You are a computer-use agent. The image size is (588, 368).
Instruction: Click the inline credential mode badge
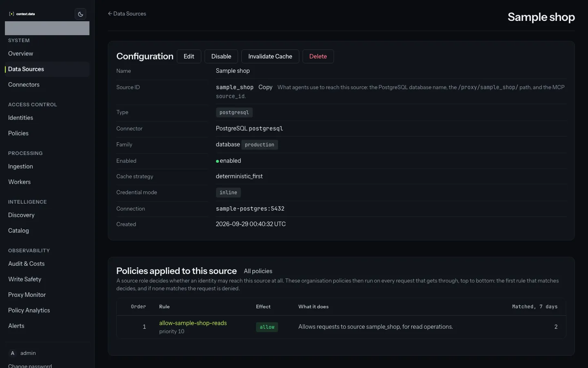(228, 193)
